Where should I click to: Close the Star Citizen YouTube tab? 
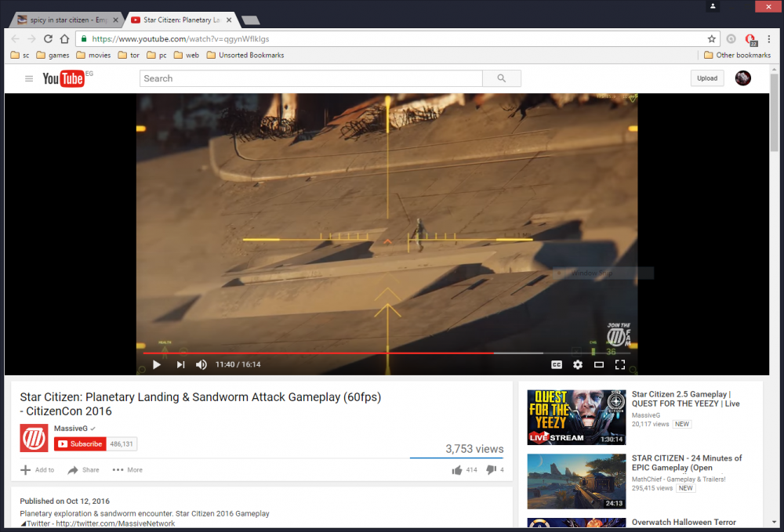tap(229, 20)
